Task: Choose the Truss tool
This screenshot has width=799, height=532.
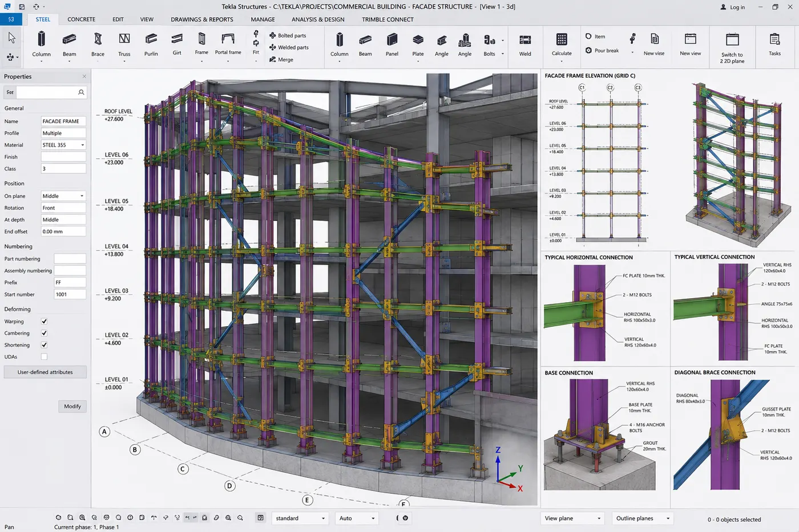Action: (124, 44)
